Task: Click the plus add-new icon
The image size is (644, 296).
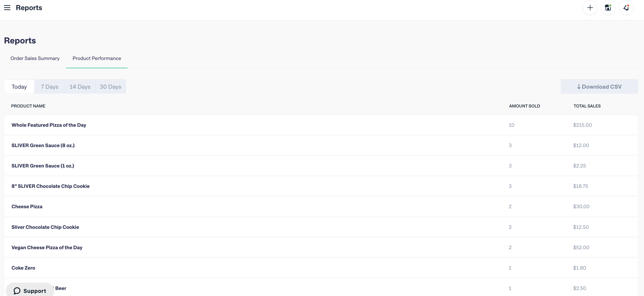Action: coord(590,8)
